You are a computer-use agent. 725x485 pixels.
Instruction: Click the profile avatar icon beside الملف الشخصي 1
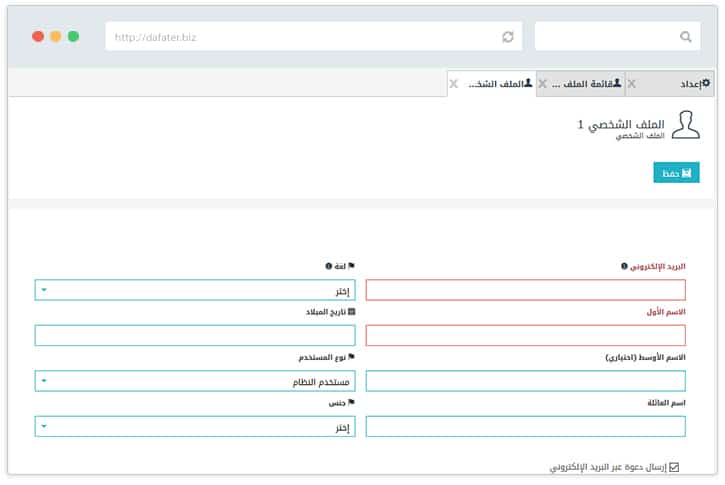click(x=684, y=127)
